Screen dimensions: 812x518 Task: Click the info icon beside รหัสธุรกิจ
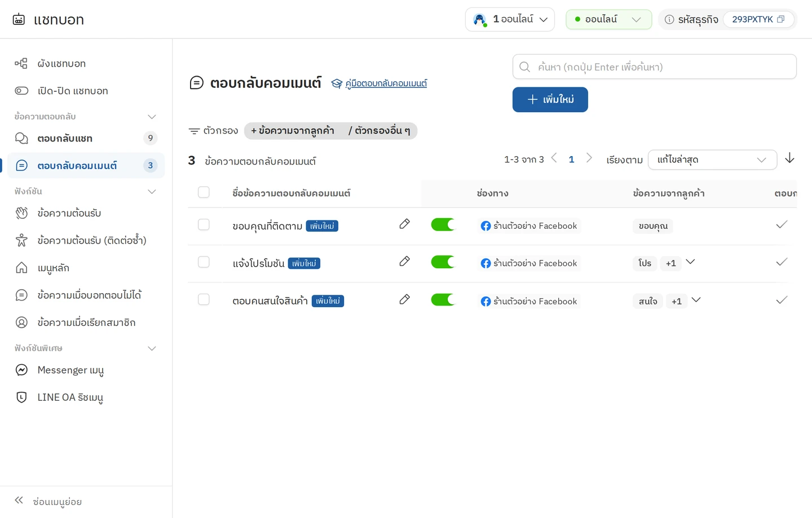pyautogui.click(x=669, y=20)
